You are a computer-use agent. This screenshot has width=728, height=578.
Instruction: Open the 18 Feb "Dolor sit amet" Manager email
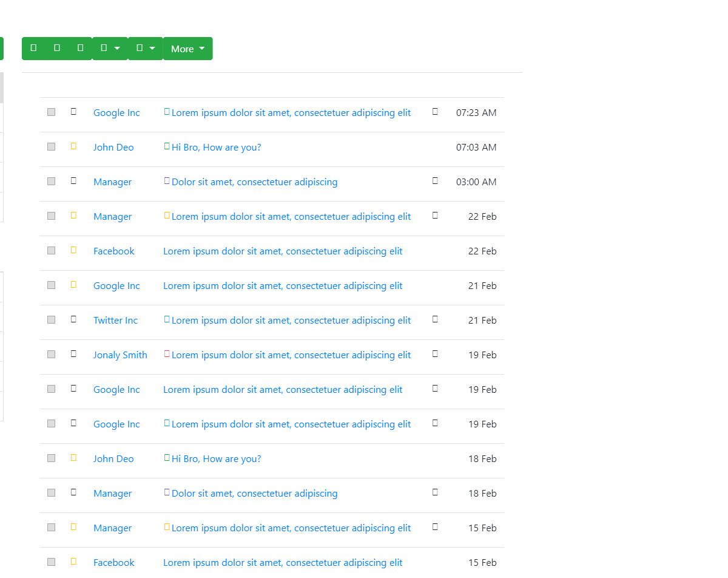click(254, 494)
